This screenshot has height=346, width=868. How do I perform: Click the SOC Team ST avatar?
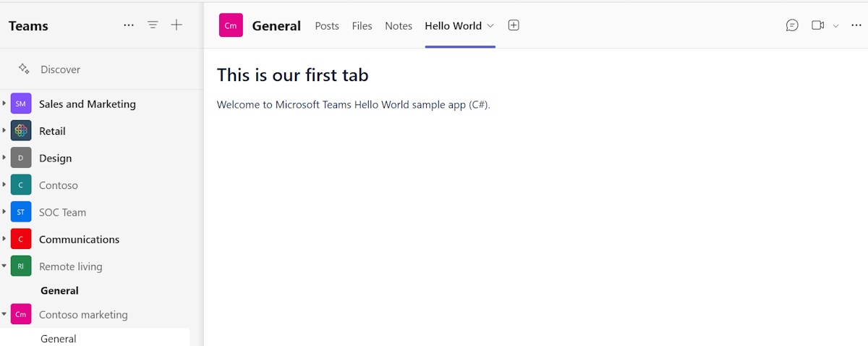tap(21, 212)
